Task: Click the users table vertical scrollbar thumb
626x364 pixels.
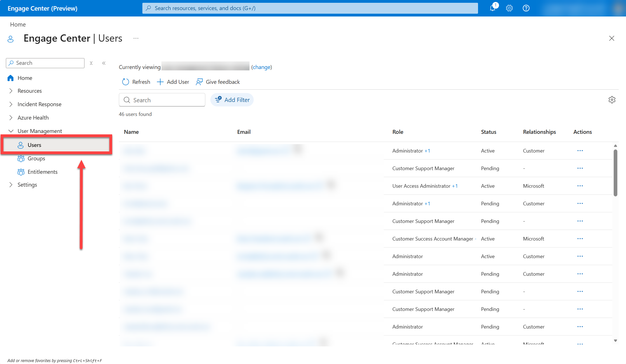Action: tap(615, 173)
